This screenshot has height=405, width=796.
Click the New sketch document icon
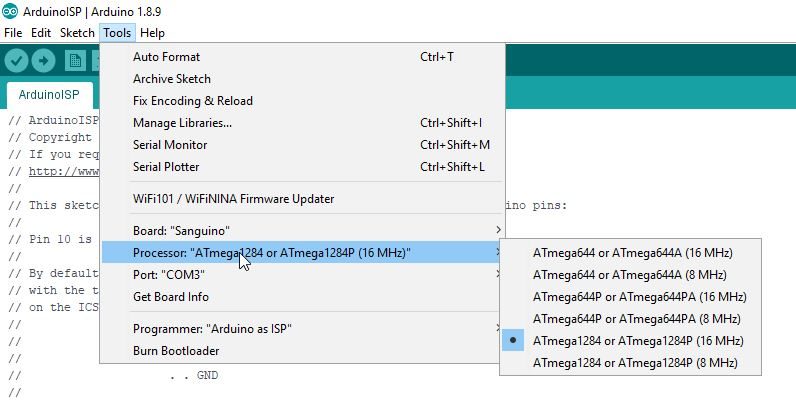click(x=74, y=61)
